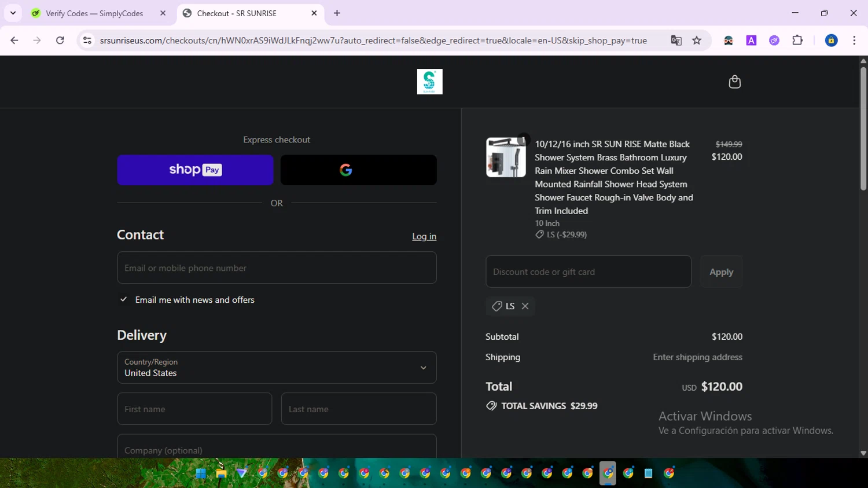This screenshot has height=488, width=868.
Task: Click the shower system product thumbnail
Action: coord(506,157)
